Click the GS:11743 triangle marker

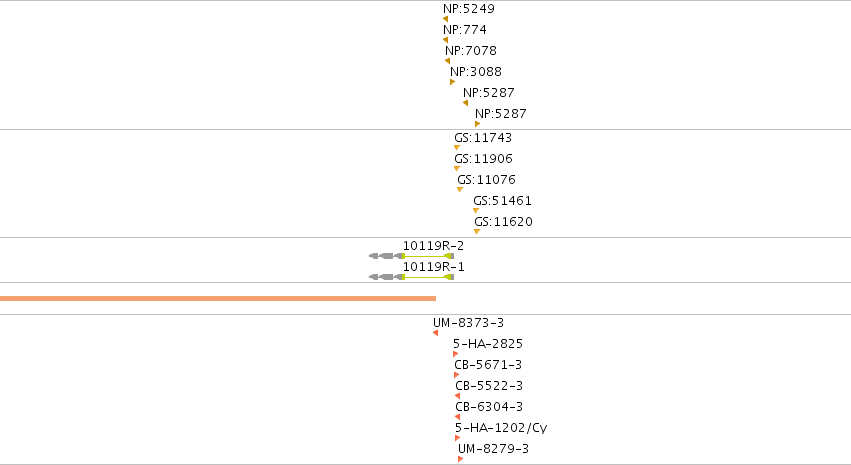[x=457, y=147]
